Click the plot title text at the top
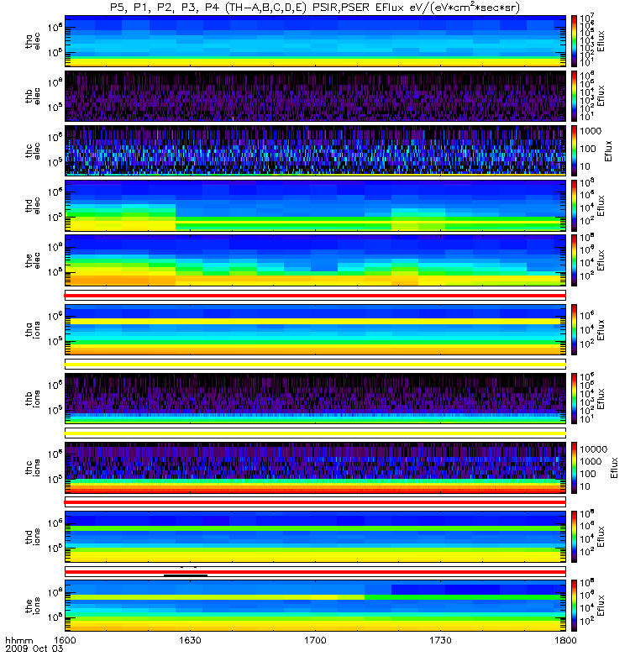The height and width of the screenshot is (672, 630). [x=314, y=8]
